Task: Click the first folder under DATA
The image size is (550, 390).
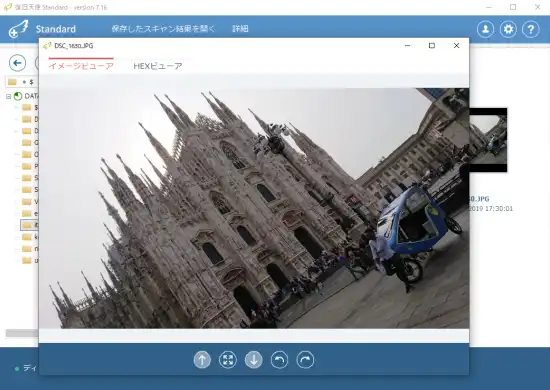Action: click(28, 108)
